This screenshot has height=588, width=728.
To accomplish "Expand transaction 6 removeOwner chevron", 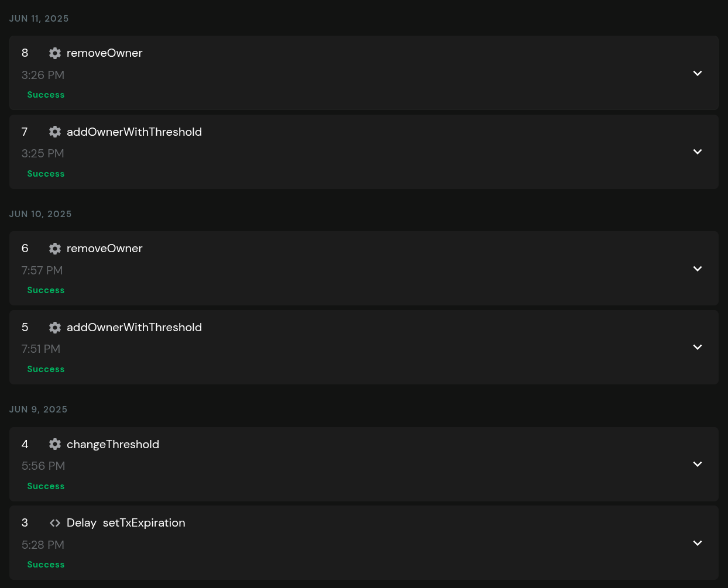I will [x=697, y=269].
